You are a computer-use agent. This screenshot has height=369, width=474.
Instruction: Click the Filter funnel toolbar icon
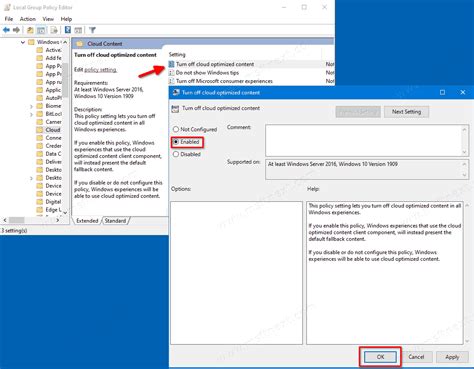pos(92,30)
